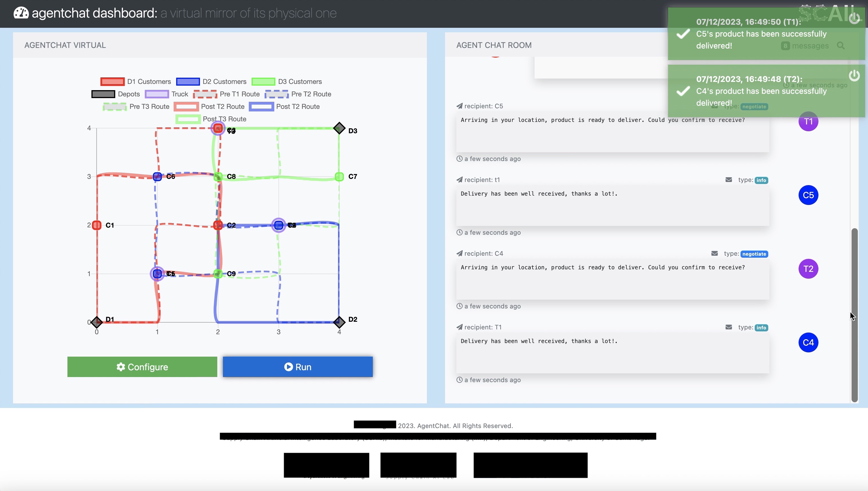Click the search magnifier near messages count
This screenshot has width=868, height=491.
pos(840,46)
